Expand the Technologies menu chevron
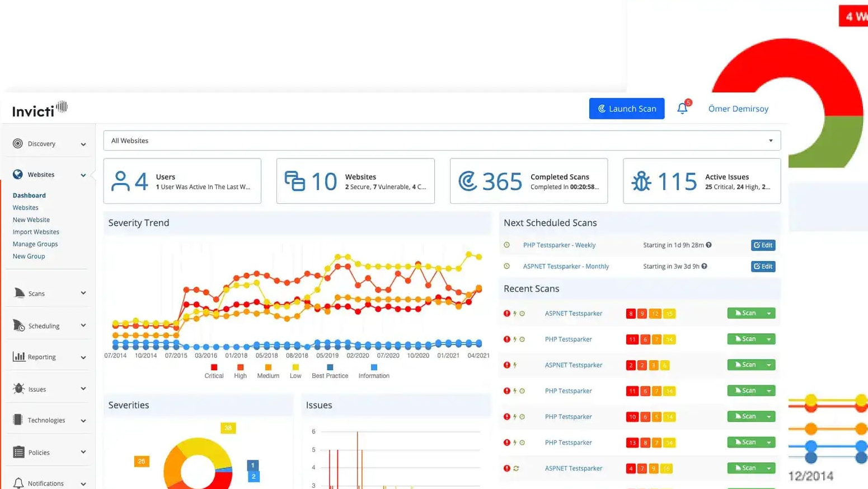 coord(83,421)
